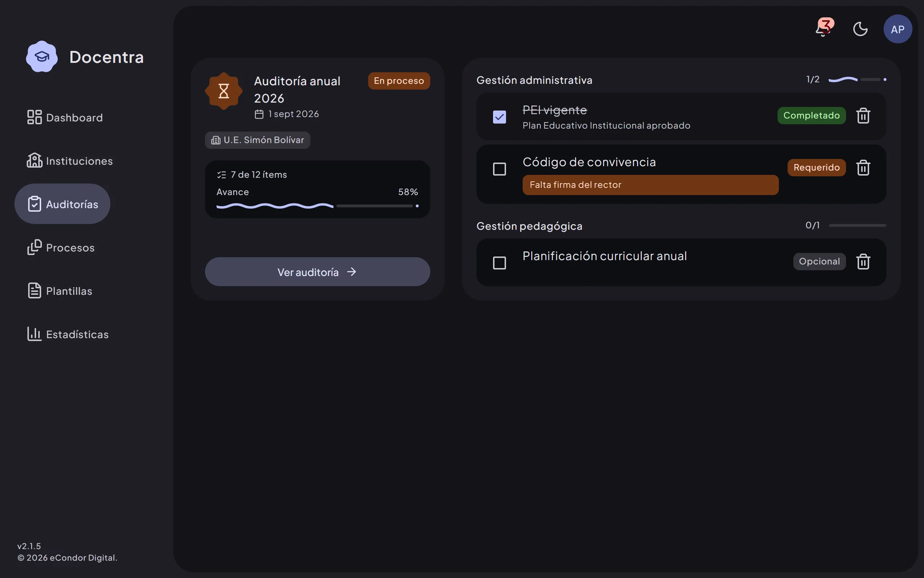Open Procesos page
The height and width of the screenshot is (578, 924).
pos(61,247)
